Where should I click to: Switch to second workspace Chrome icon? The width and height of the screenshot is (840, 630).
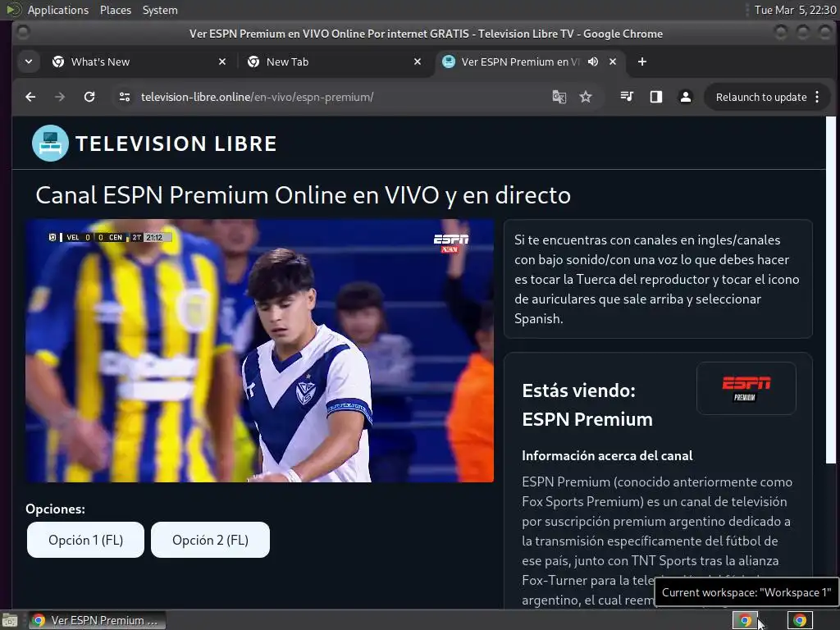coord(800,620)
